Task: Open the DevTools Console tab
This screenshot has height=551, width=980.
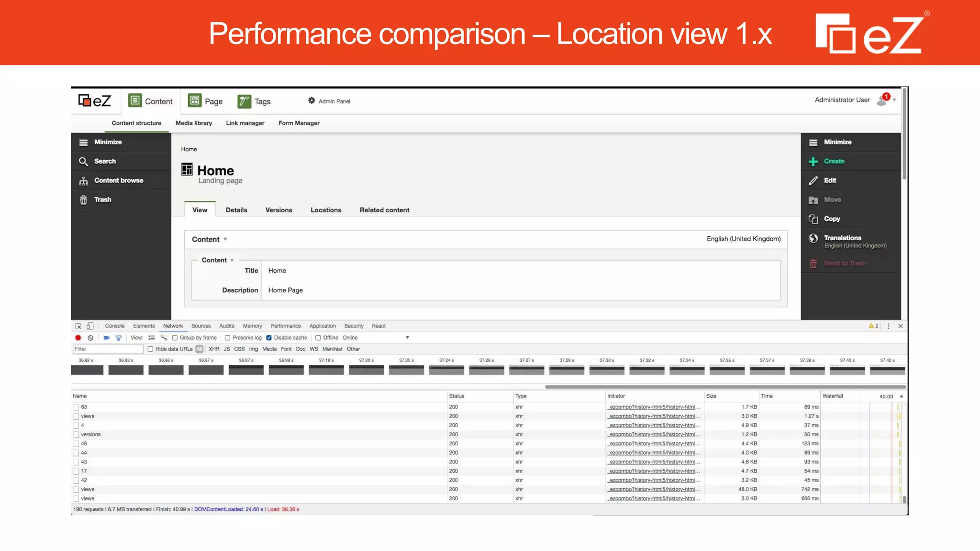Action: (115, 326)
